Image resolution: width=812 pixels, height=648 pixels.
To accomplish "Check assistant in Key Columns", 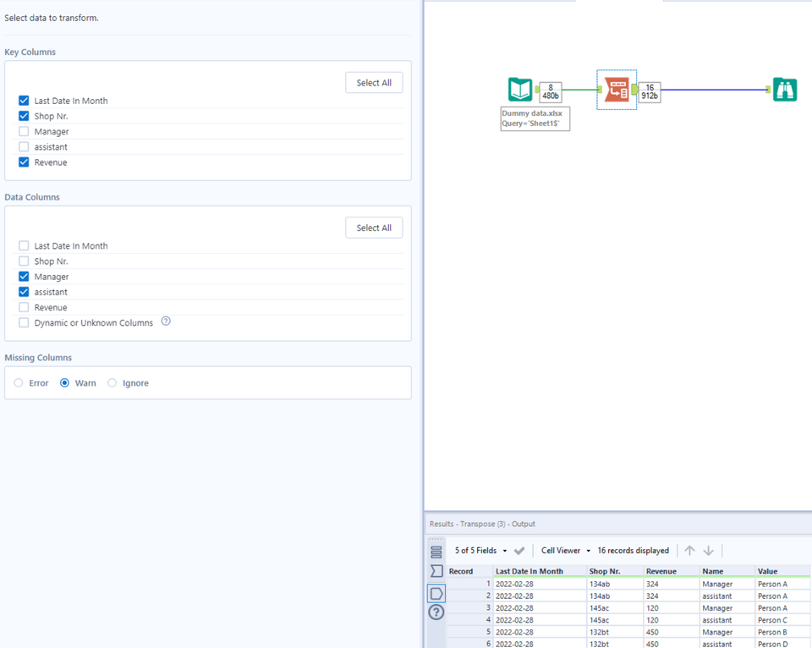I will (24, 146).
